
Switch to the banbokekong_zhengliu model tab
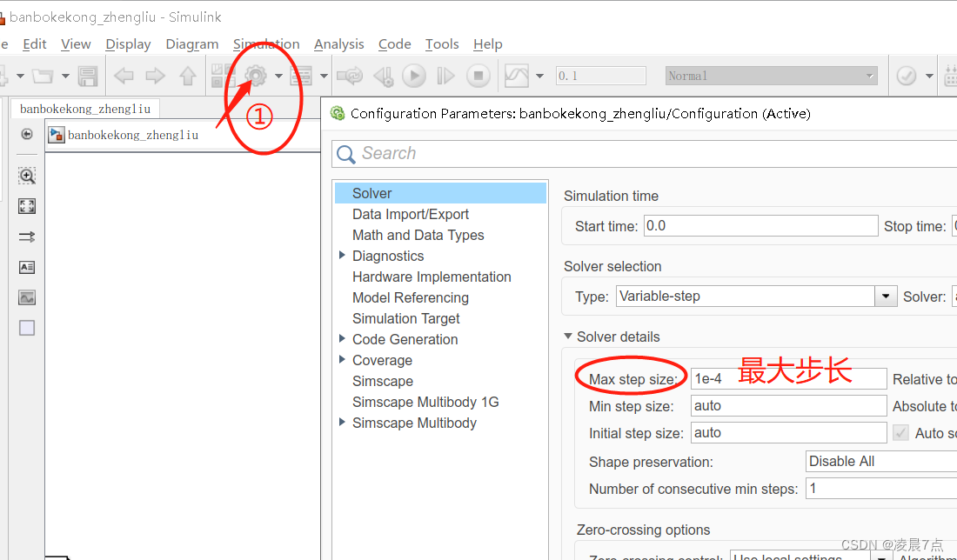(x=85, y=110)
